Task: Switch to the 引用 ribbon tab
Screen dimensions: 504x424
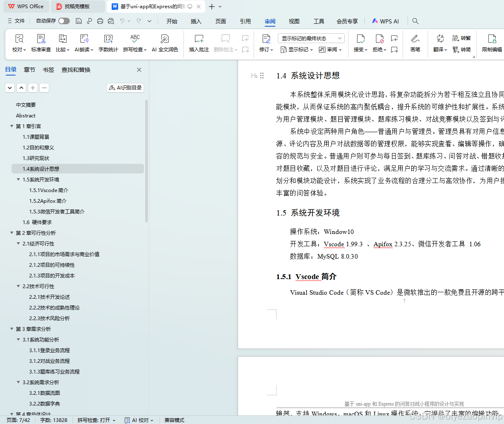Action: click(245, 21)
